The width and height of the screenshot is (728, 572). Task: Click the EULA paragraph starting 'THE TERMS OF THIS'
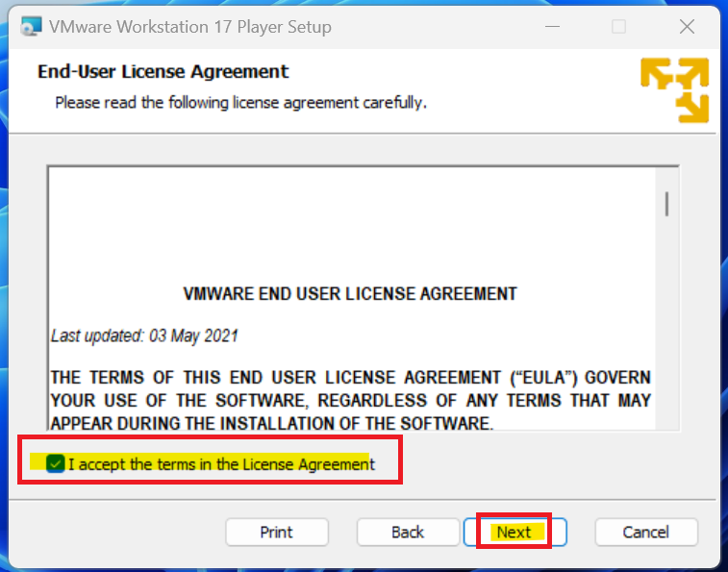click(x=350, y=400)
